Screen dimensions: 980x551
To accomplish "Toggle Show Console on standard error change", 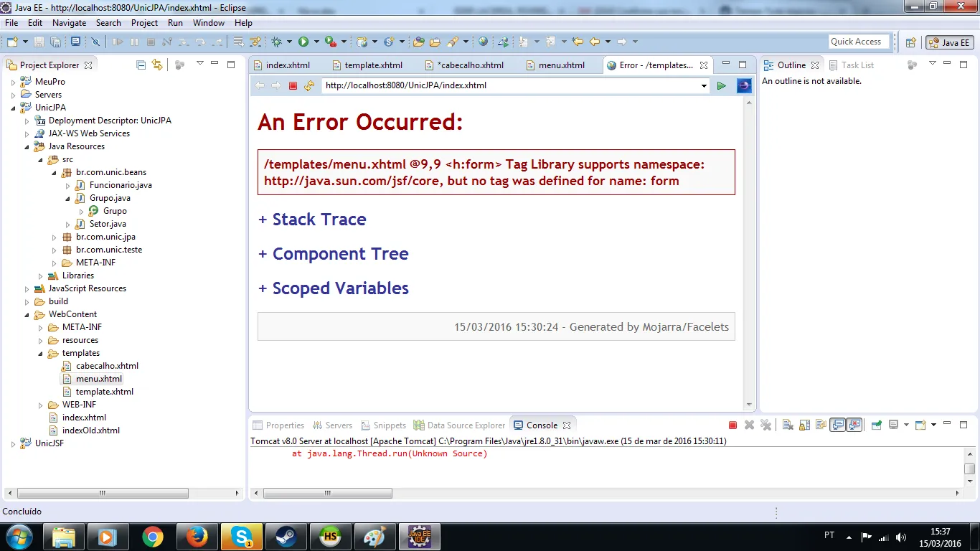I will (x=854, y=425).
